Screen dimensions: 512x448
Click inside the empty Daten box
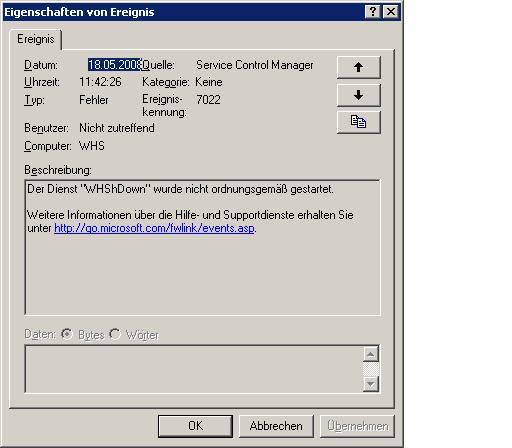click(194, 369)
